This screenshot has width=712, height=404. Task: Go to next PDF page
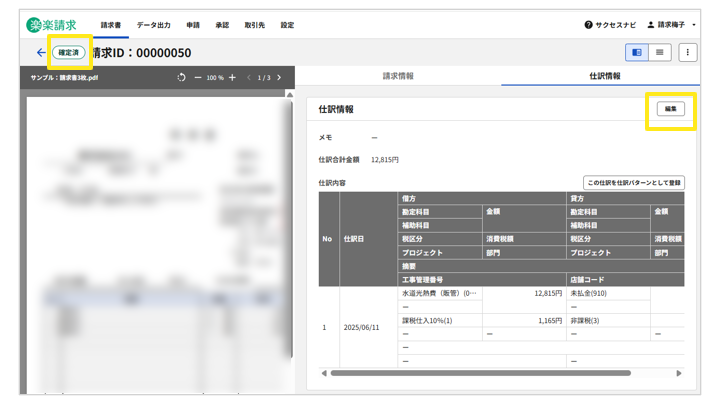(279, 78)
